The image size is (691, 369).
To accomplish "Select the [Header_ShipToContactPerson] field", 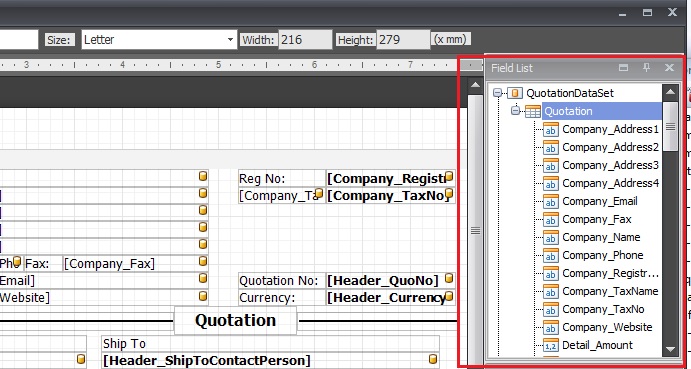I will 270,360.
